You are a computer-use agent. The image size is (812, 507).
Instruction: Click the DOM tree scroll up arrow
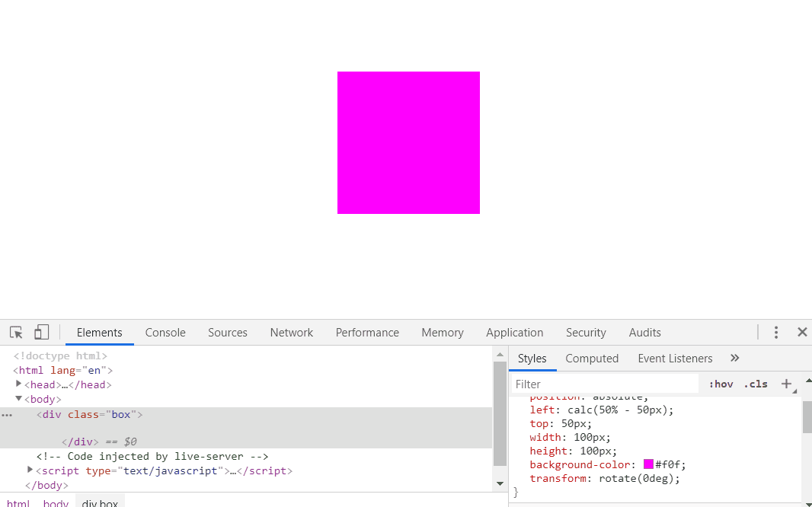(x=500, y=355)
